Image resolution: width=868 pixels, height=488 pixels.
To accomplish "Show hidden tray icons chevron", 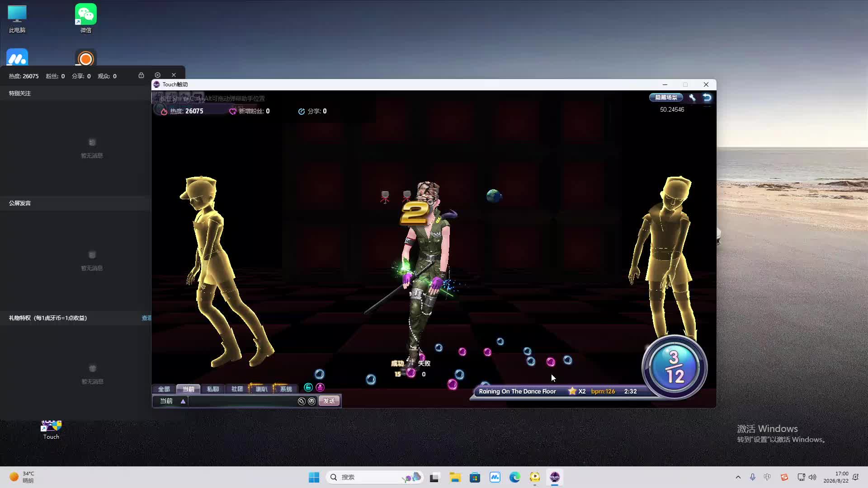I will pos(738,477).
